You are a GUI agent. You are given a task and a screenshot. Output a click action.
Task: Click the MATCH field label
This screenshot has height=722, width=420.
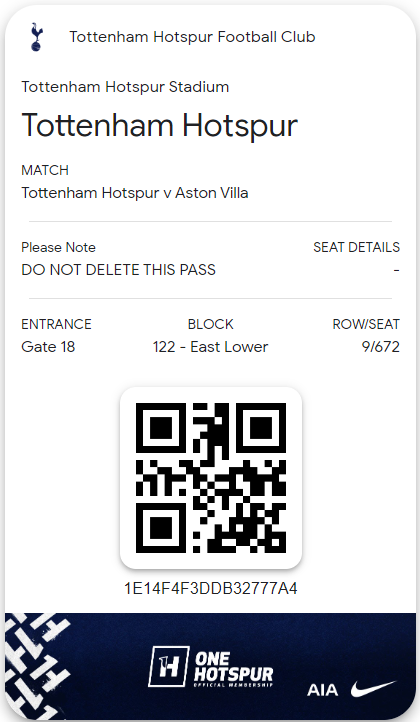pyautogui.click(x=45, y=170)
